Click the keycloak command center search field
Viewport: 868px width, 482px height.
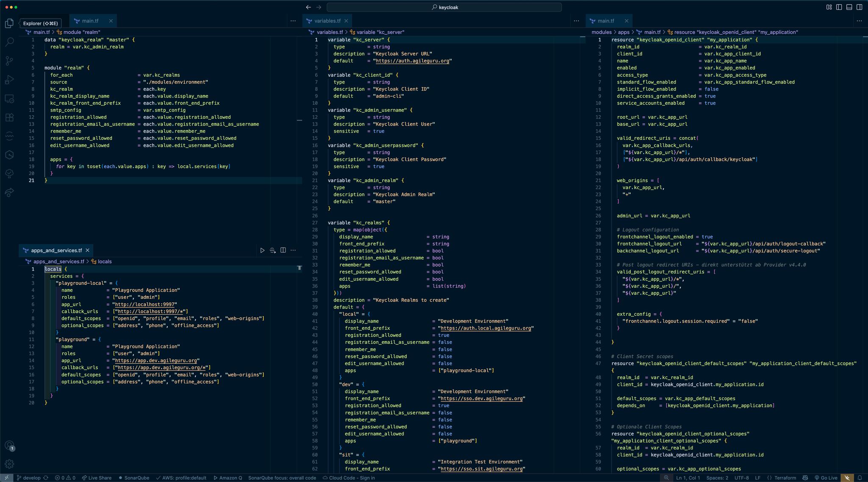[444, 7]
